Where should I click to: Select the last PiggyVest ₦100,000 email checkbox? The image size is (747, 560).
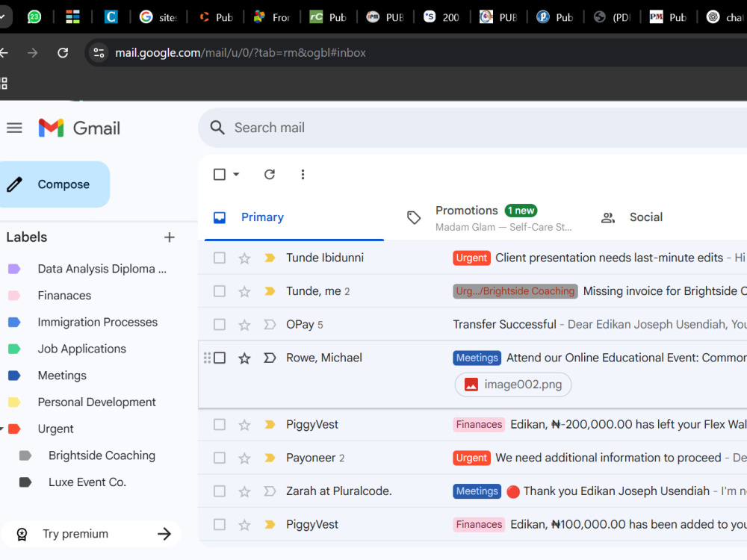pyautogui.click(x=220, y=525)
